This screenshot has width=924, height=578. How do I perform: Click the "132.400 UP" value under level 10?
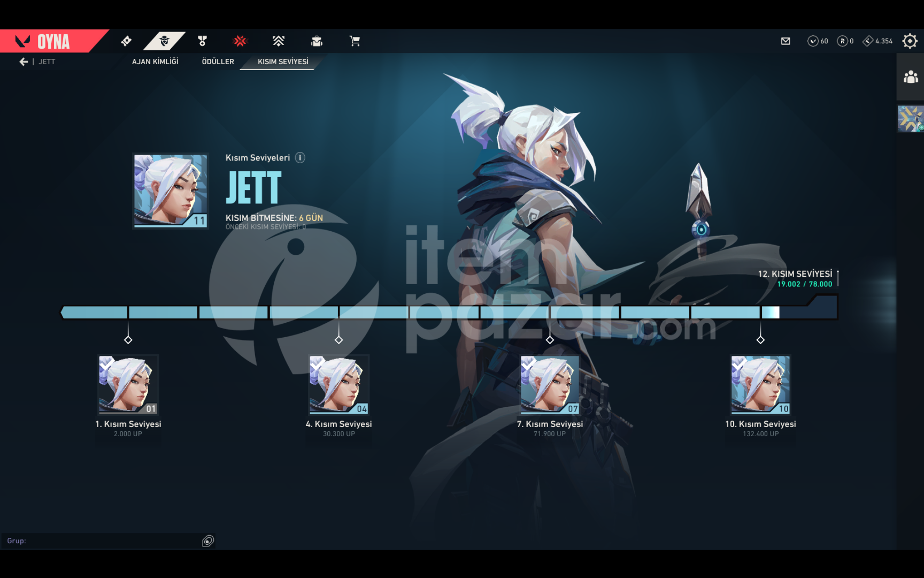760,434
